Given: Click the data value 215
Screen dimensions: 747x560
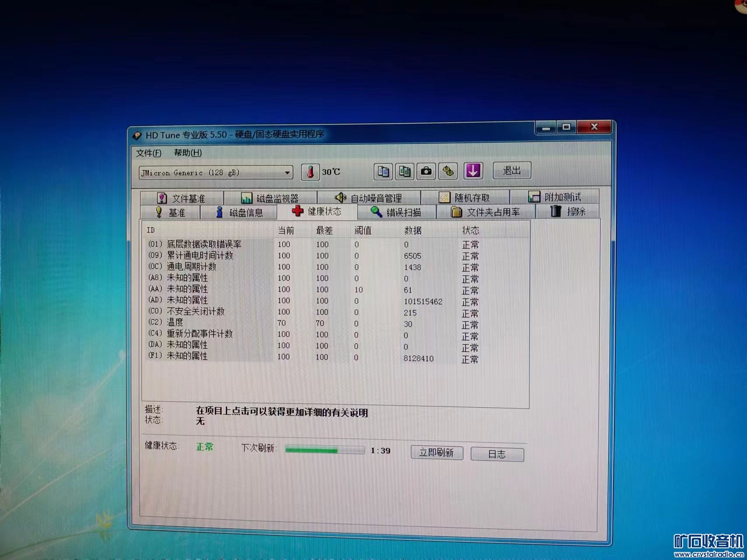Looking at the screenshot, I should [x=410, y=313].
